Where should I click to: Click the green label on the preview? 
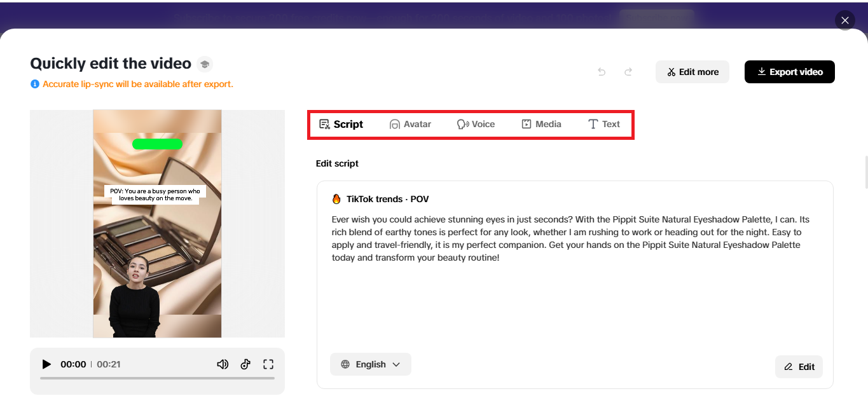tap(157, 144)
